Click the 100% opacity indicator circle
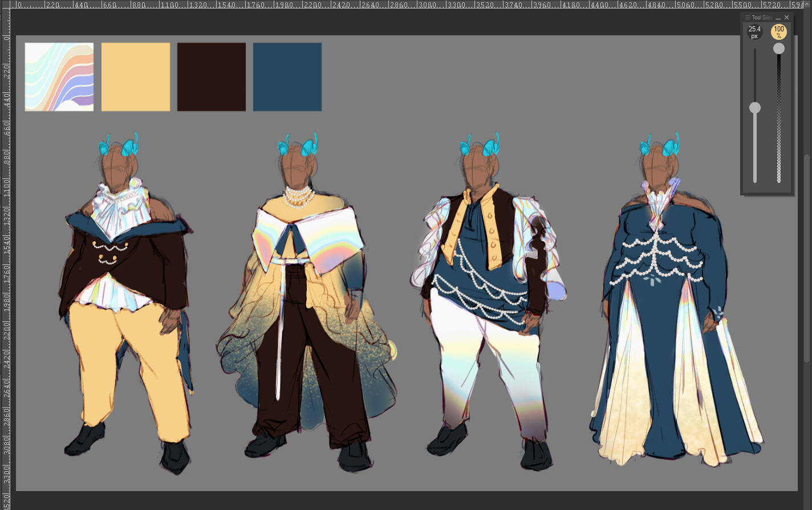The height and width of the screenshot is (510, 812). 779,32
